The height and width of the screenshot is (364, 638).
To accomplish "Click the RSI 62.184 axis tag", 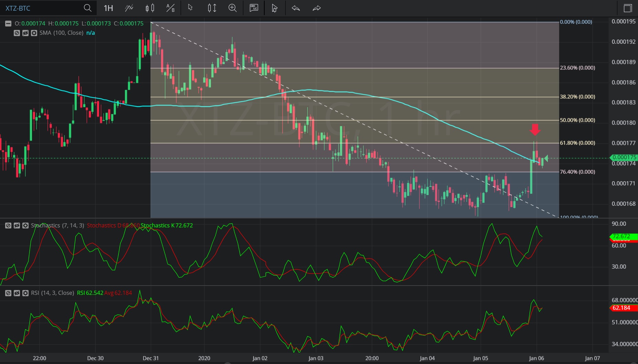I will (x=624, y=308).
